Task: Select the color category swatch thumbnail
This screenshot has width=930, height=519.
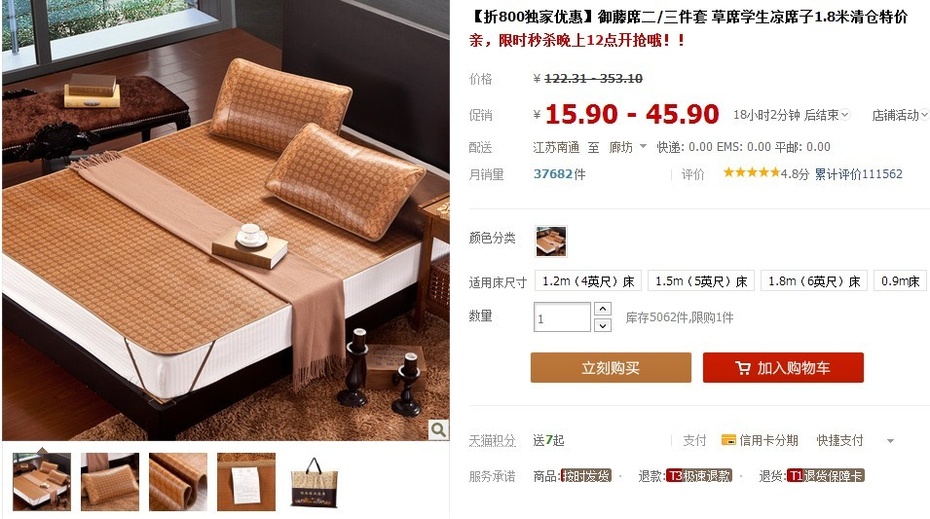Action: point(551,241)
